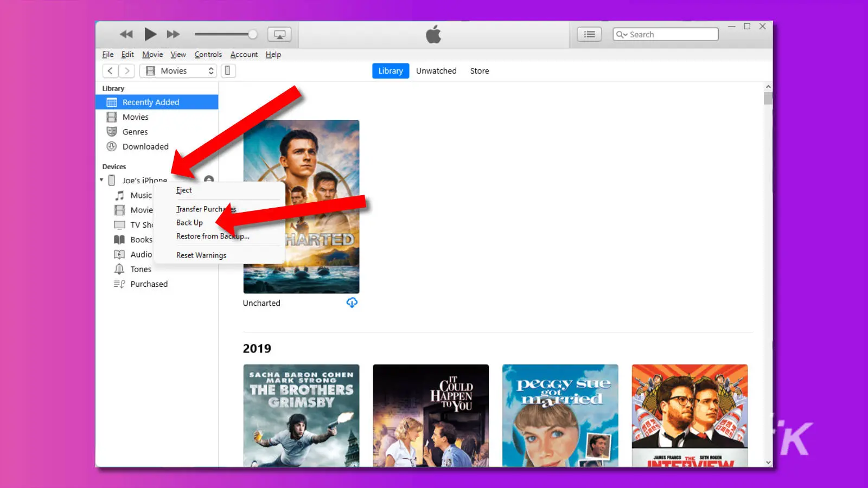The width and height of the screenshot is (868, 488).
Task: Open the Peggy Sue Got Married poster
Action: click(x=560, y=415)
